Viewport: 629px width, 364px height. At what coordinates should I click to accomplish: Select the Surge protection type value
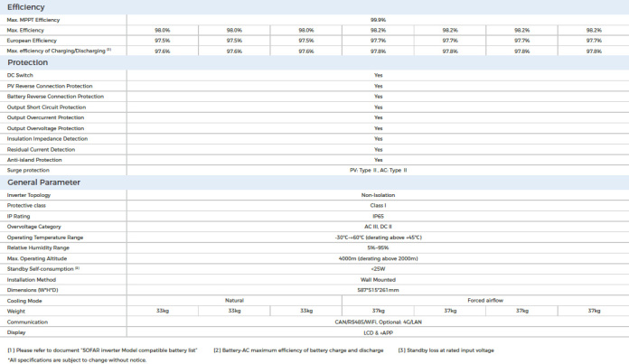point(378,170)
